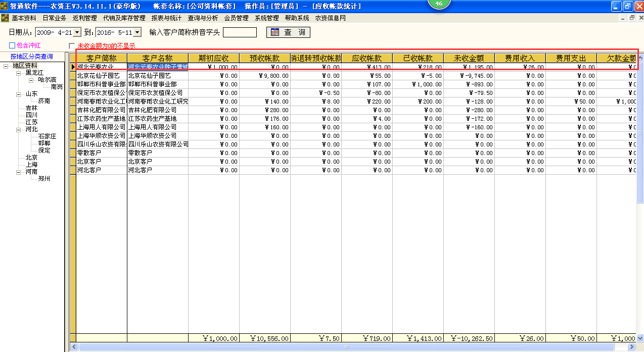
Task: Collapse the 河南 tree node
Action: pyautogui.click(x=18, y=172)
